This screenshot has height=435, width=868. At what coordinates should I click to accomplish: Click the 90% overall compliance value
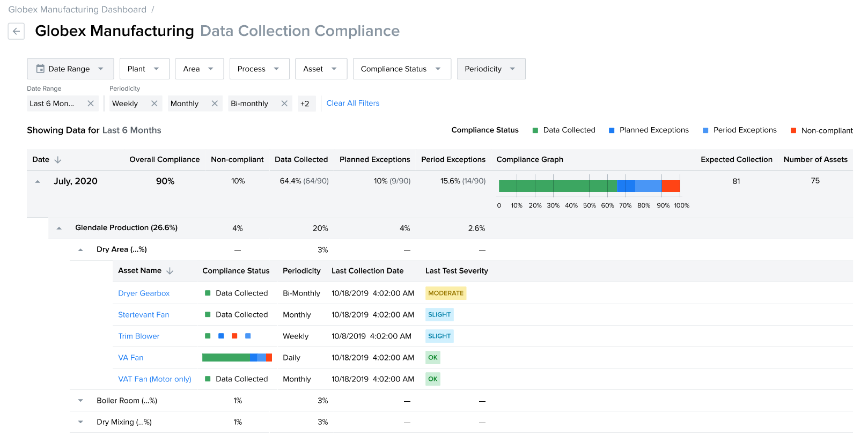(165, 181)
